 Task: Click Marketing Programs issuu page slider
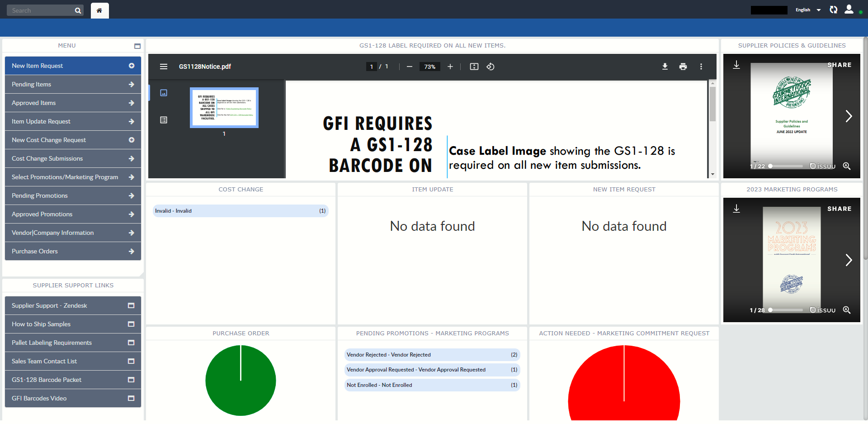786,310
